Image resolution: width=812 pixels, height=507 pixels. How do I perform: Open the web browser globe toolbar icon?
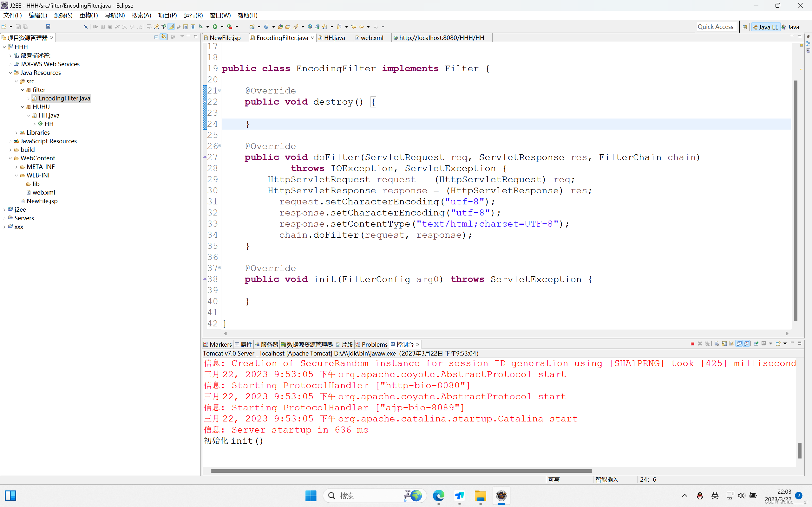[310, 27]
